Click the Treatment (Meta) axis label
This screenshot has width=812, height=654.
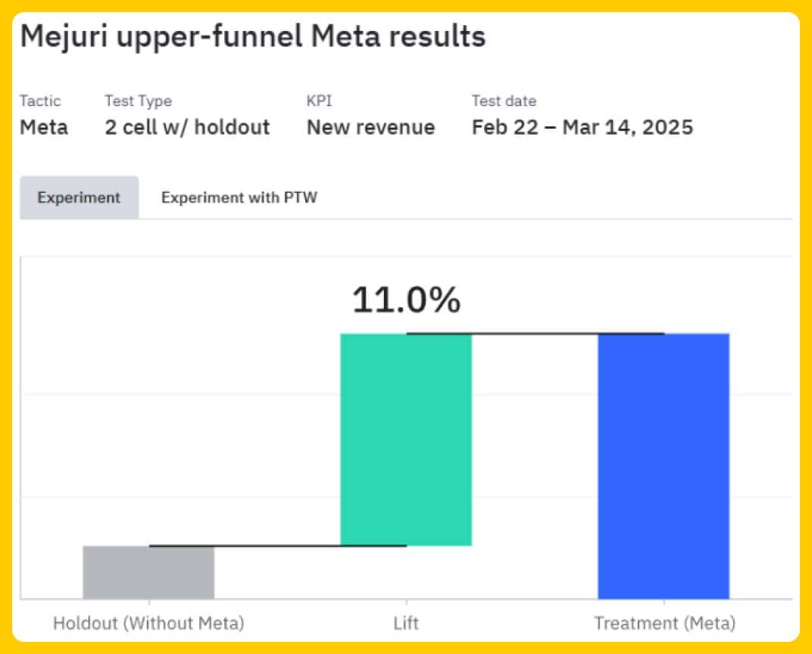click(664, 624)
